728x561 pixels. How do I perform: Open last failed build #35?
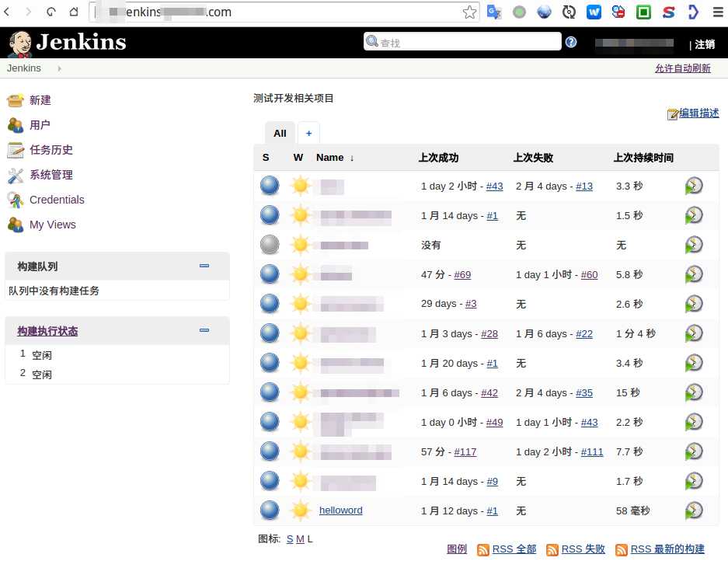pyautogui.click(x=584, y=393)
